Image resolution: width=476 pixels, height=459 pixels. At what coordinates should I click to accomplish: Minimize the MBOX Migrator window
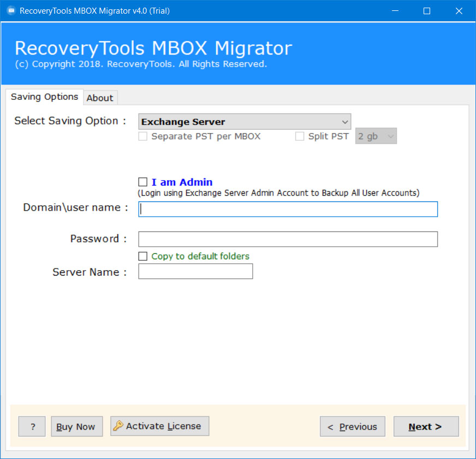tap(395, 11)
